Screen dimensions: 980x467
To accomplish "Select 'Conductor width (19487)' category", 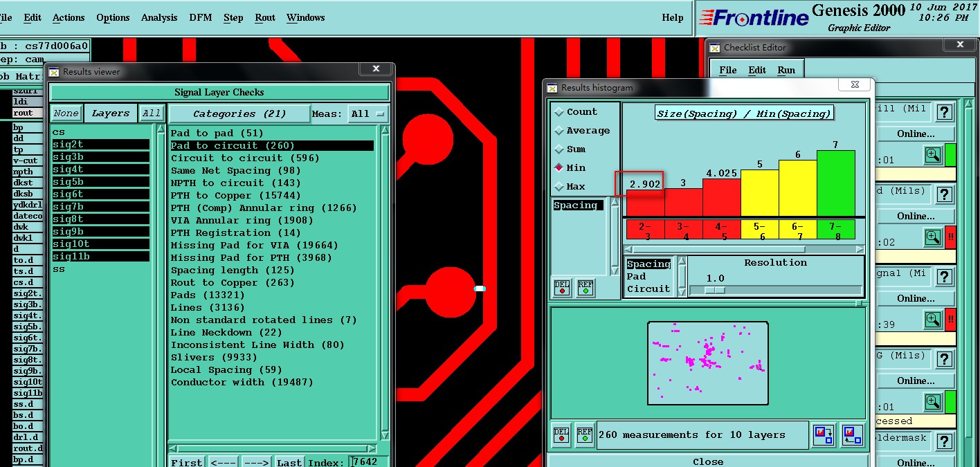I will coord(242,382).
